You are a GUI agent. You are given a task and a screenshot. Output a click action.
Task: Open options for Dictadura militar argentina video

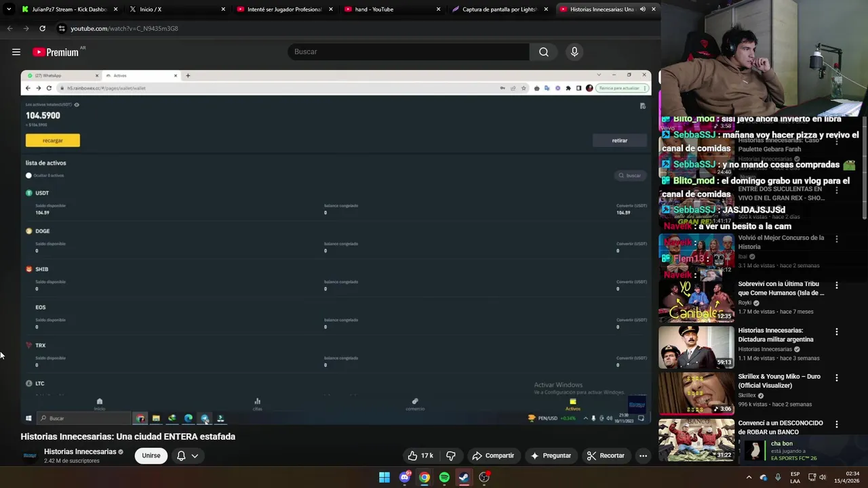(836, 331)
